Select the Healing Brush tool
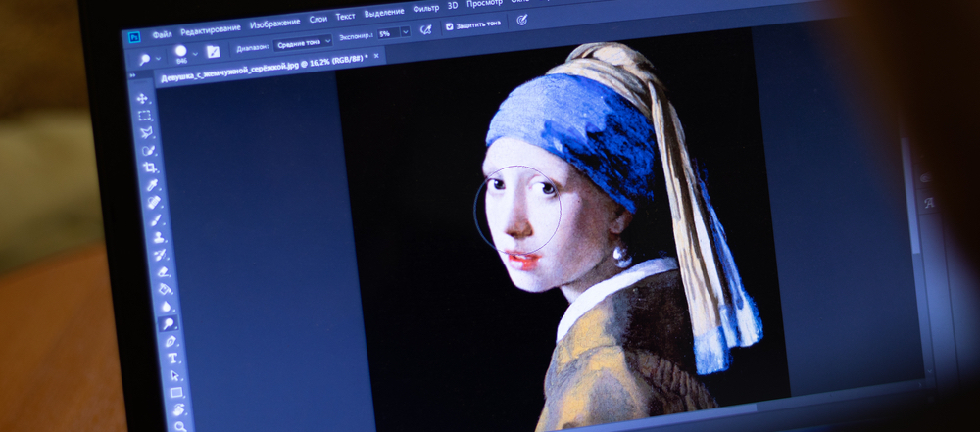980x432 pixels. (154, 203)
